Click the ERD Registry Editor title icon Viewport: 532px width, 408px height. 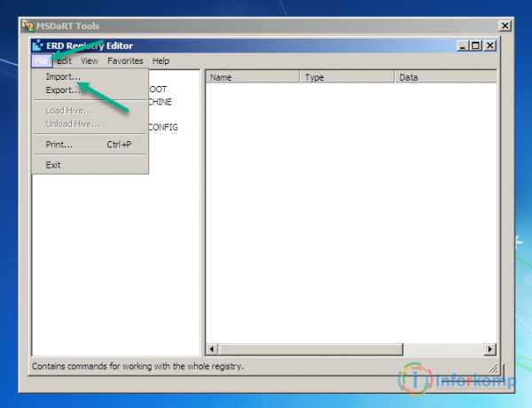(37, 45)
